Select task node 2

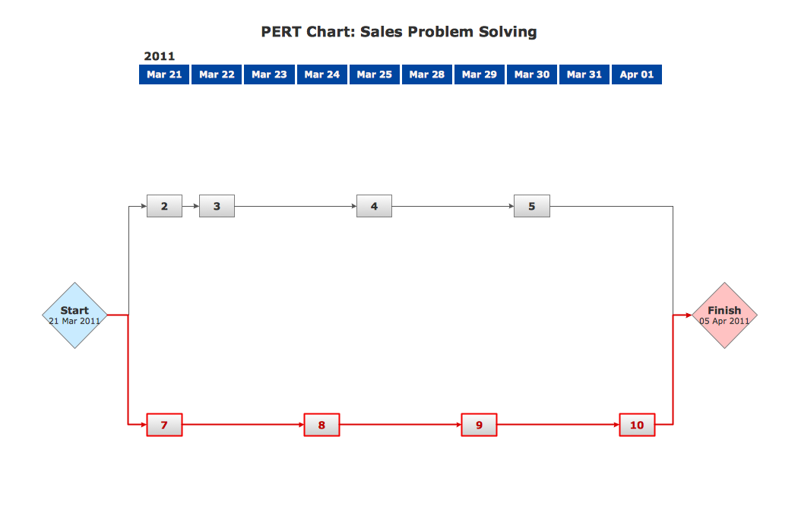tap(164, 206)
